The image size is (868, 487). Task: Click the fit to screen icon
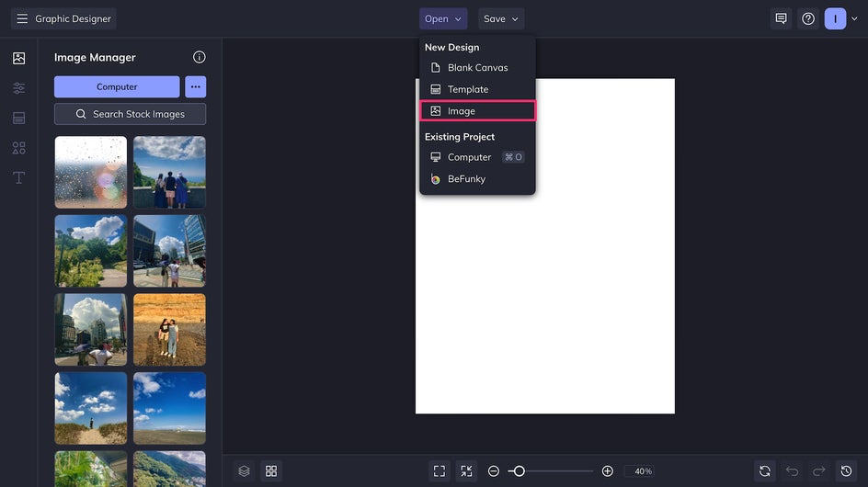440,471
